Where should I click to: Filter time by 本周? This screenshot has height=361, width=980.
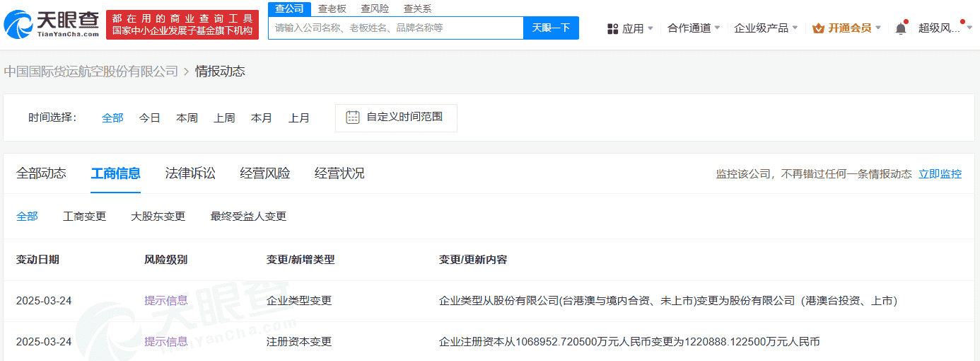pyautogui.click(x=187, y=118)
